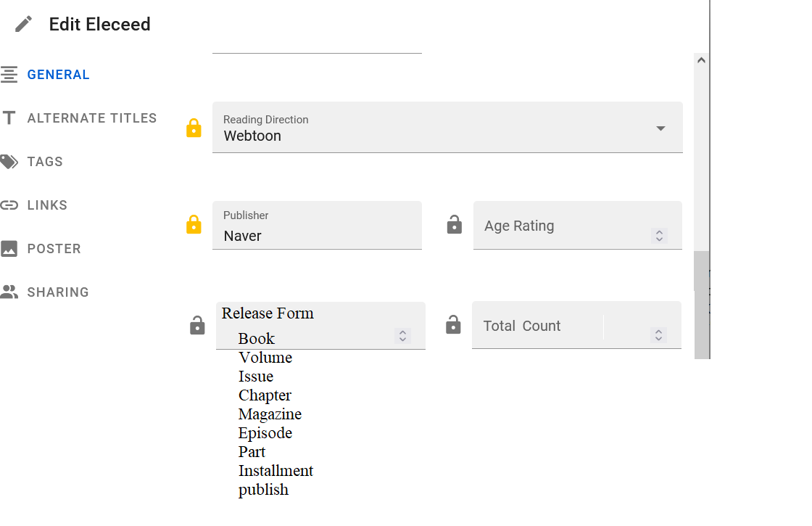Click the Sharing people icon
Viewport: 812px width, 526px height.
coord(9,292)
